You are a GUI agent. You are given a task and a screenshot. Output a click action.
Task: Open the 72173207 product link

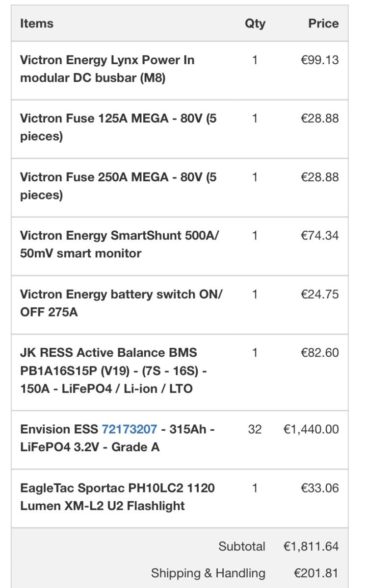(x=129, y=429)
